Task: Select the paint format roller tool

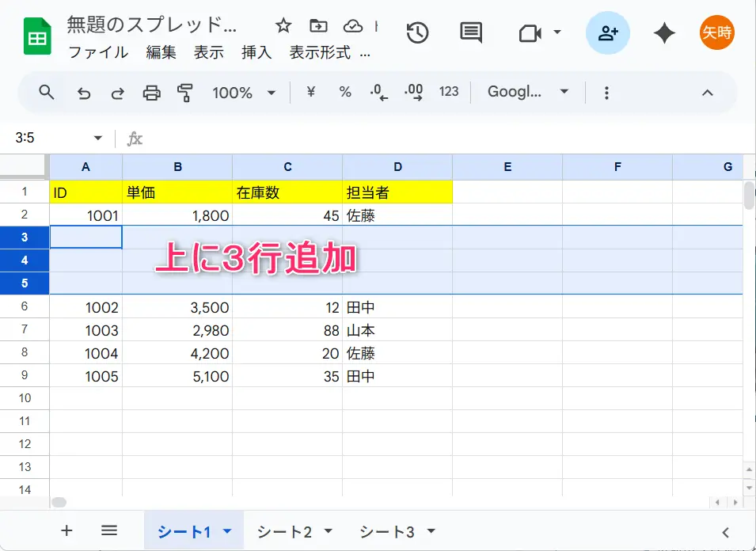Action: pyautogui.click(x=185, y=93)
